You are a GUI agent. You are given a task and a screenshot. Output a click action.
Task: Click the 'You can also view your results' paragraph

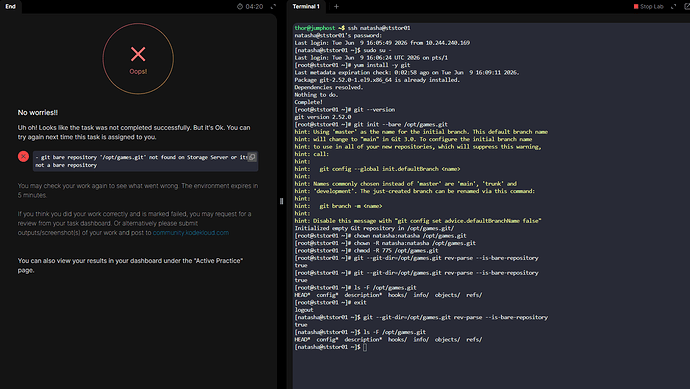pos(130,265)
